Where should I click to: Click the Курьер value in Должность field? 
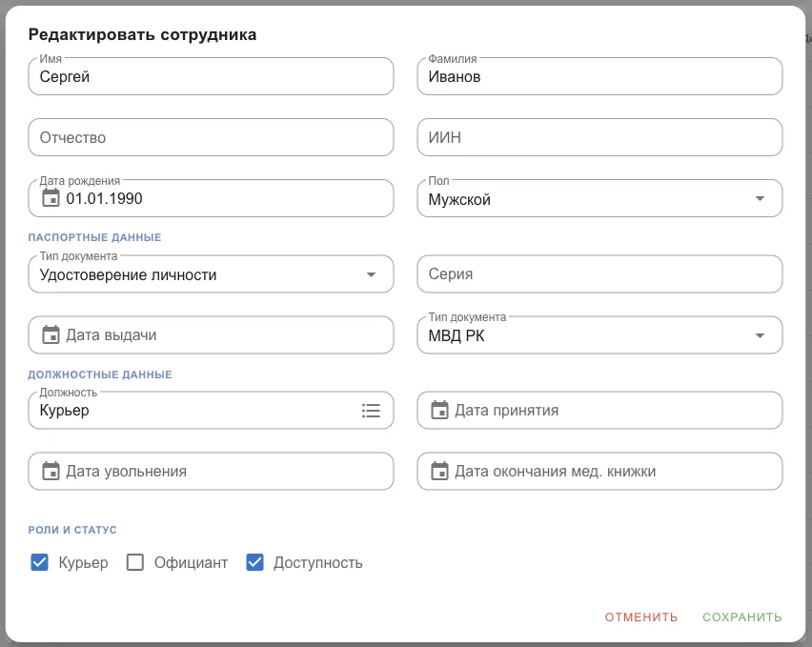pos(64,411)
